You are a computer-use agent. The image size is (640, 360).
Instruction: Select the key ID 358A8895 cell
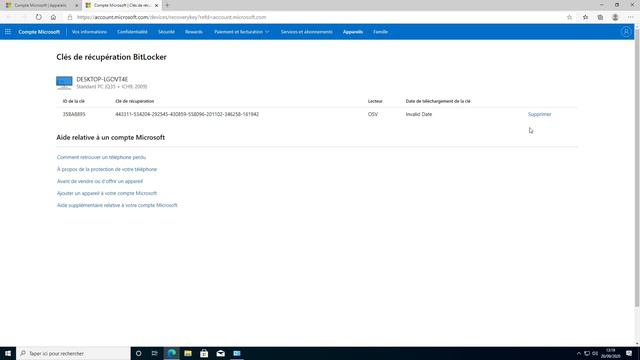tap(74, 114)
